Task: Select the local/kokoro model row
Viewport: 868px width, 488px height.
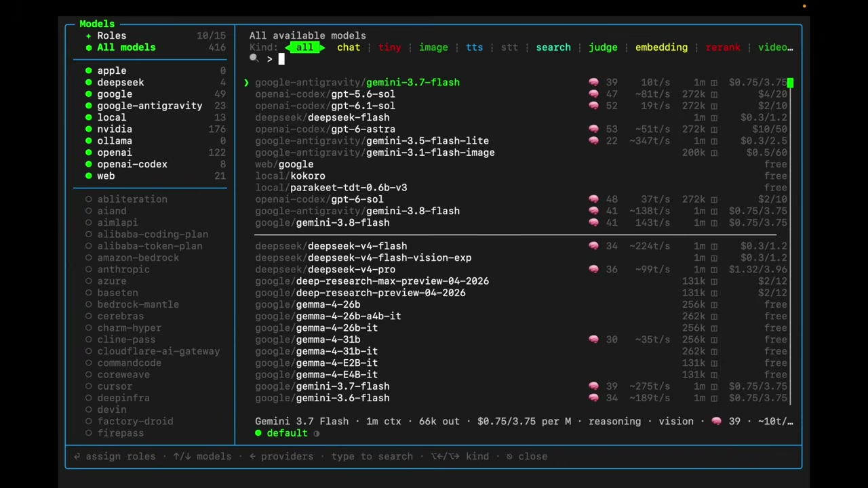Action: pos(521,176)
